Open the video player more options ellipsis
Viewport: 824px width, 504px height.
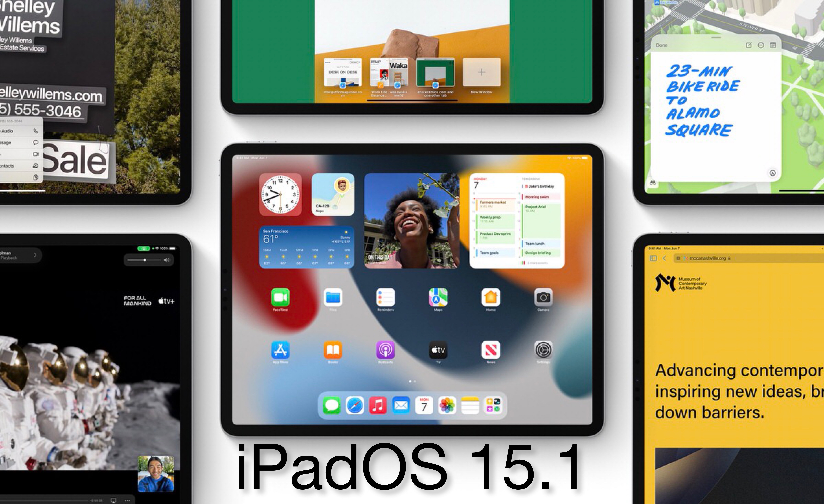(127, 501)
